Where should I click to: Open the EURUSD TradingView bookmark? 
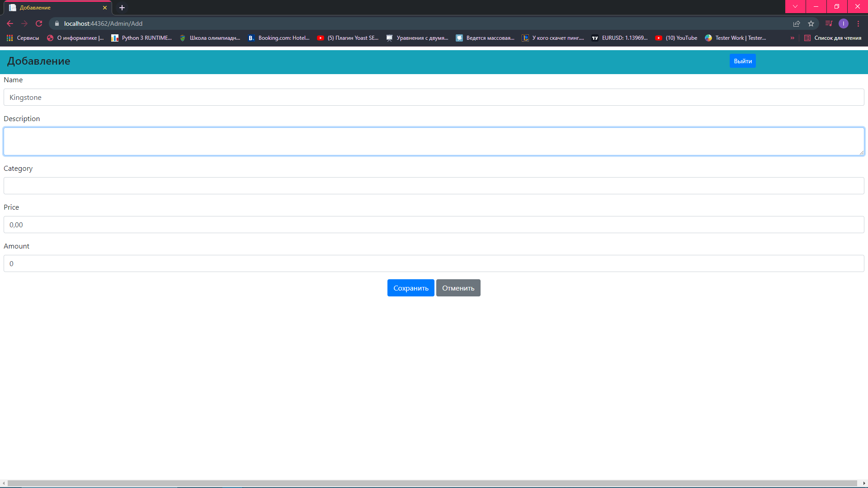[619, 38]
